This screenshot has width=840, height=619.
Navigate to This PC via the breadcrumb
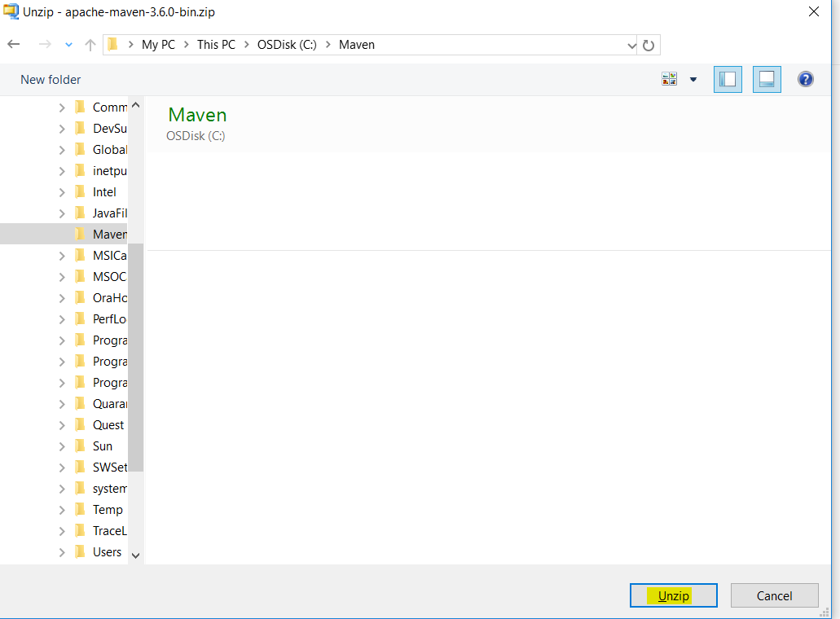coord(215,45)
